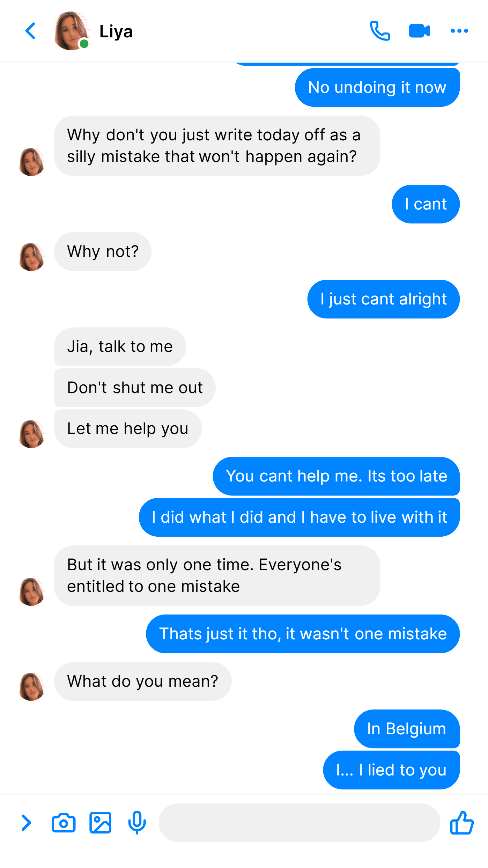Go back using the top left arrow
This screenshot has height=868, width=488.
click(x=30, y=31)
